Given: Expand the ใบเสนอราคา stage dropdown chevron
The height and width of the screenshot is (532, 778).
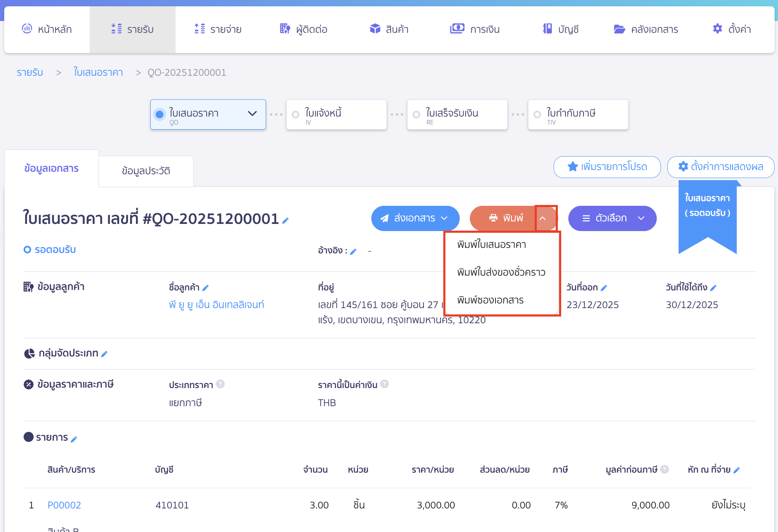Looking at the screenshot, I should (x=252, y=114).
